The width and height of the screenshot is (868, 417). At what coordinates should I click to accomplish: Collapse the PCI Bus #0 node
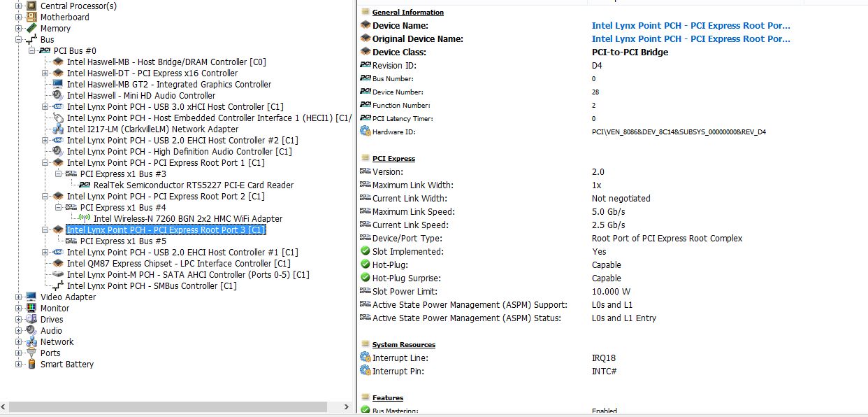point(31,50)
